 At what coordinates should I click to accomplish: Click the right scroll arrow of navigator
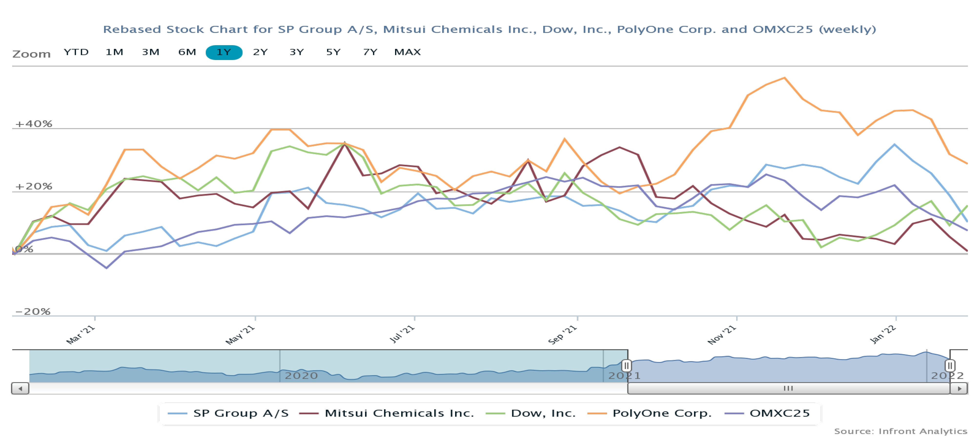click(959, 388)
